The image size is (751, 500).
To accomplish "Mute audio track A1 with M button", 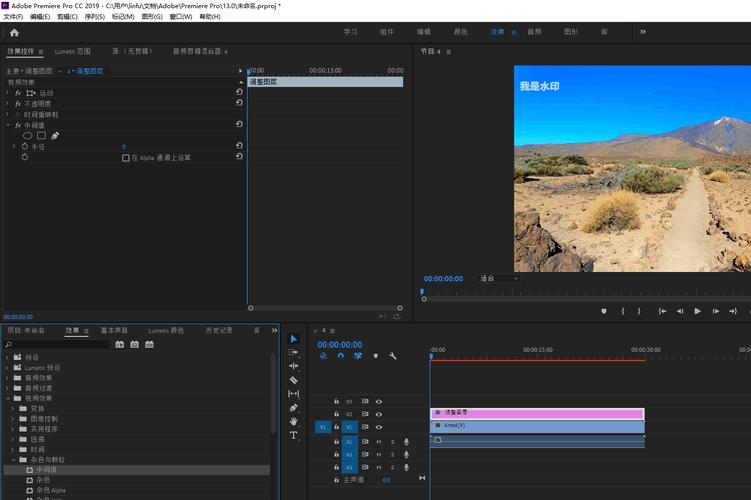I will (379, 441).
